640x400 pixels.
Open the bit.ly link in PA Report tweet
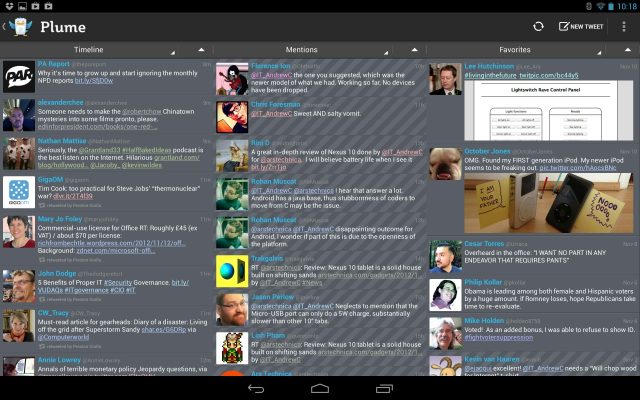click(94, 81)
